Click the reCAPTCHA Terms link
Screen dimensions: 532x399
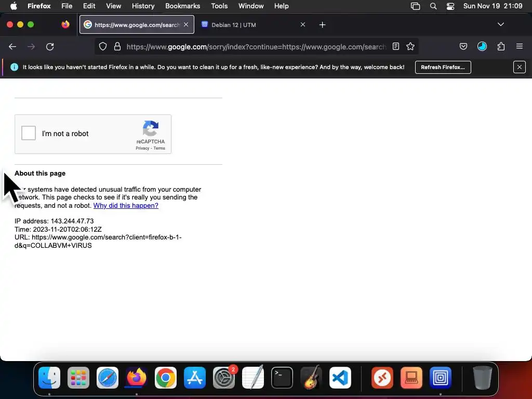click(159, 148)
